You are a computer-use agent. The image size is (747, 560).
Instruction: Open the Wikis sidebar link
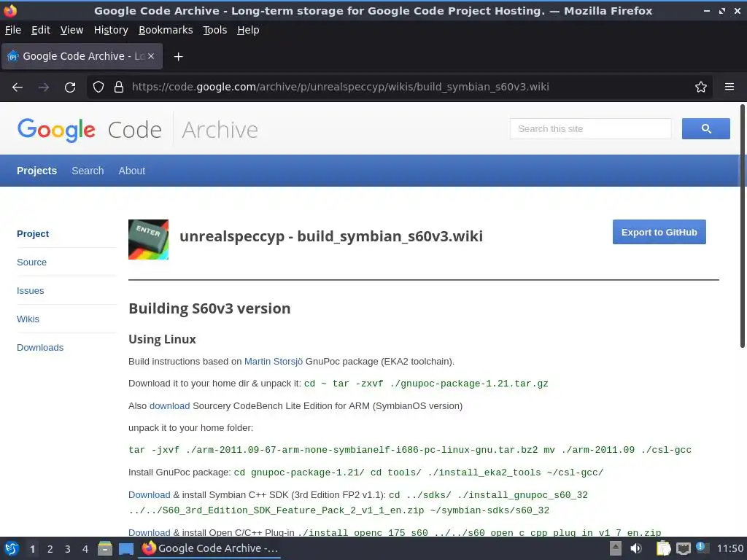pyautogui.click(x=28, y=319)
